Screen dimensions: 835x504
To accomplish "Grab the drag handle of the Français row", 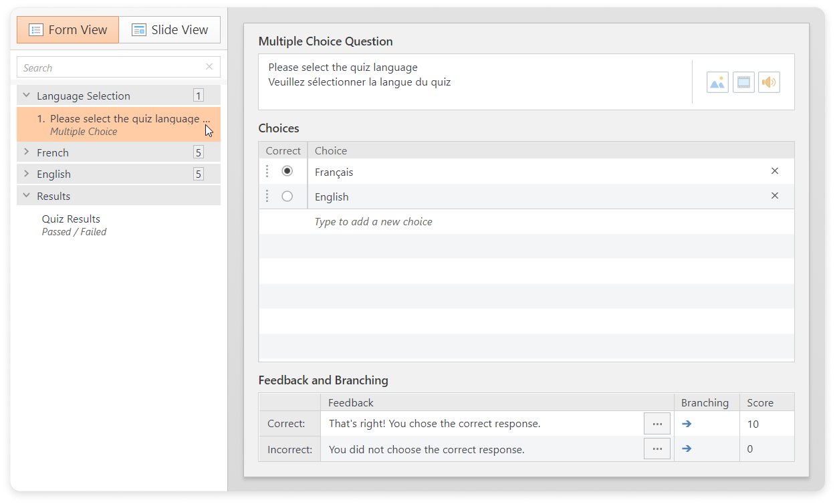I will tap(267, 171).
